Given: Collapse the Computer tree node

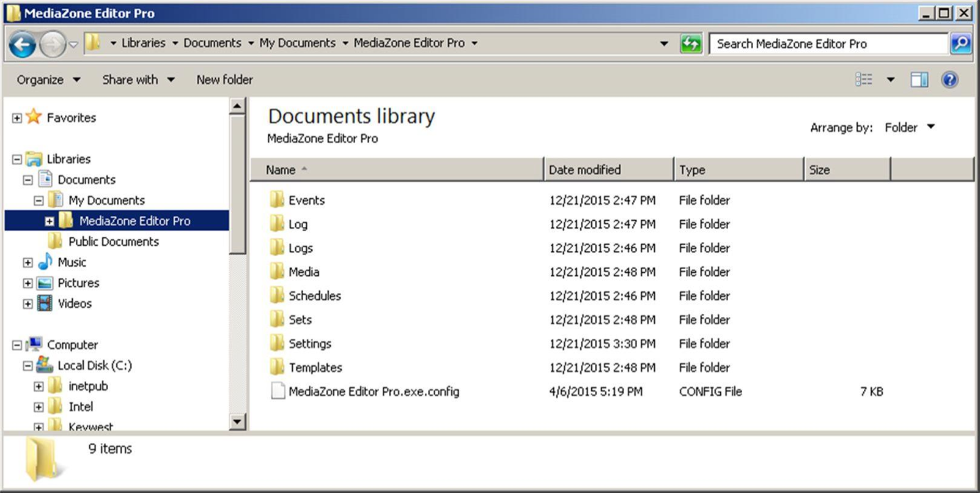Looking at the screenshot, I should point(17,346).
